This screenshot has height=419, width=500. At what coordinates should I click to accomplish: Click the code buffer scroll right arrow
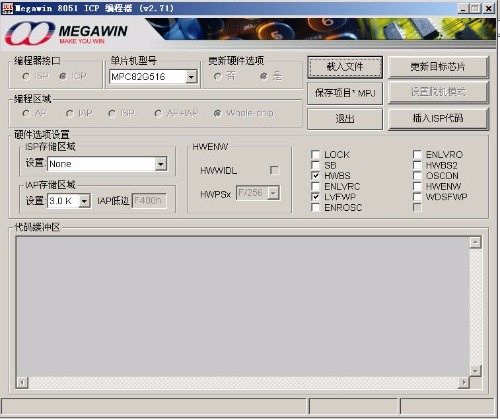(x=463, y=382)
